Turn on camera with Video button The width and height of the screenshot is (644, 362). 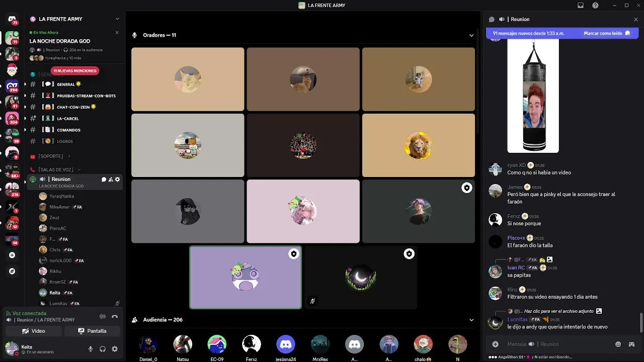point(34,331)
